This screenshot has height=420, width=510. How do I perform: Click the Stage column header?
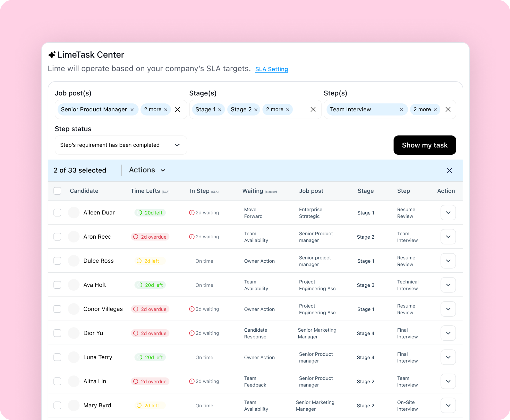pos(366,191)
